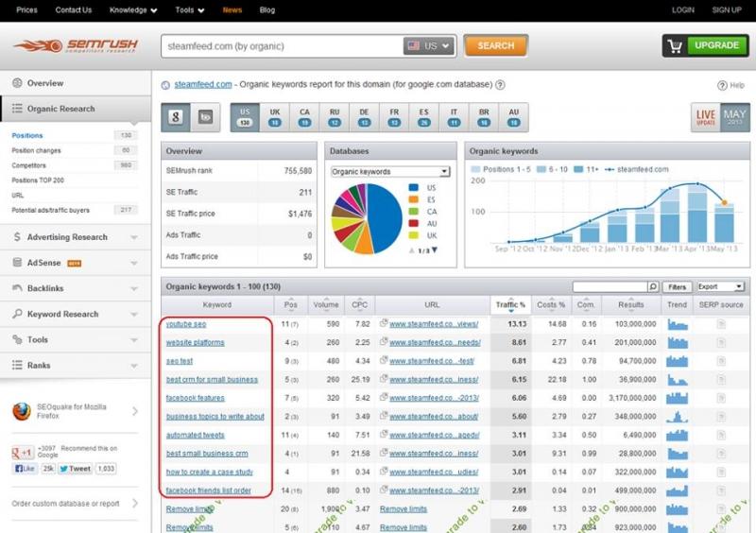Open the Organic keywords databases dropdown

pos(390,172)
